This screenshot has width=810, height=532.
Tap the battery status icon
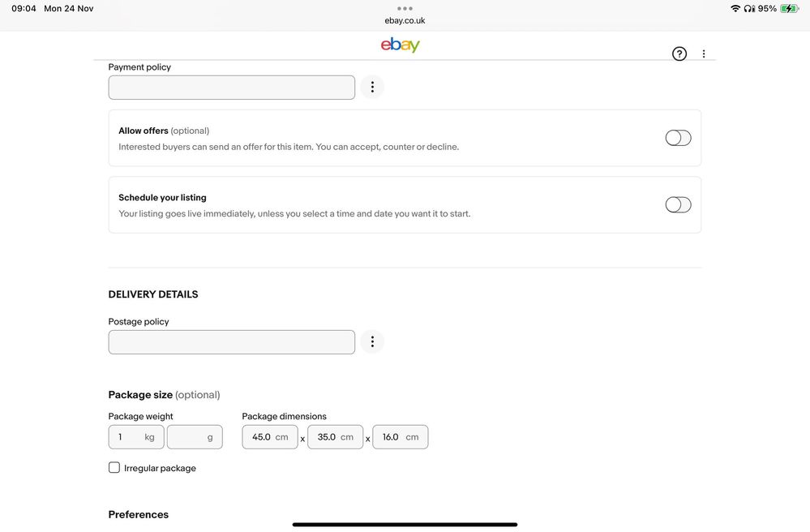789,9
